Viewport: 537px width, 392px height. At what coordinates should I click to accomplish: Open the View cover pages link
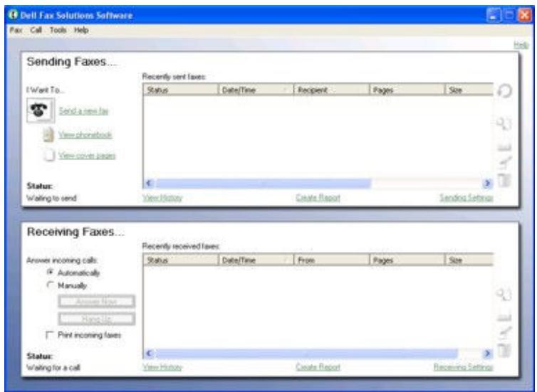pos(87,156)
